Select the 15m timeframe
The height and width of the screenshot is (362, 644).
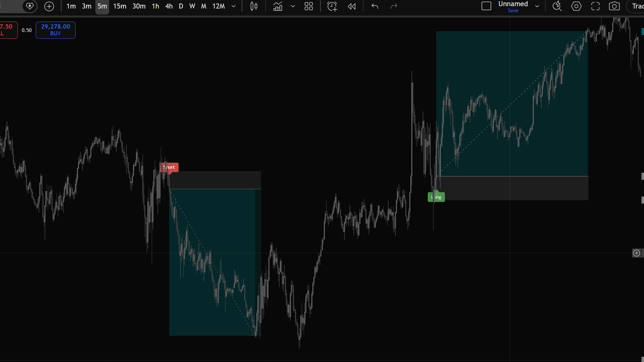(x=119, y=6)
